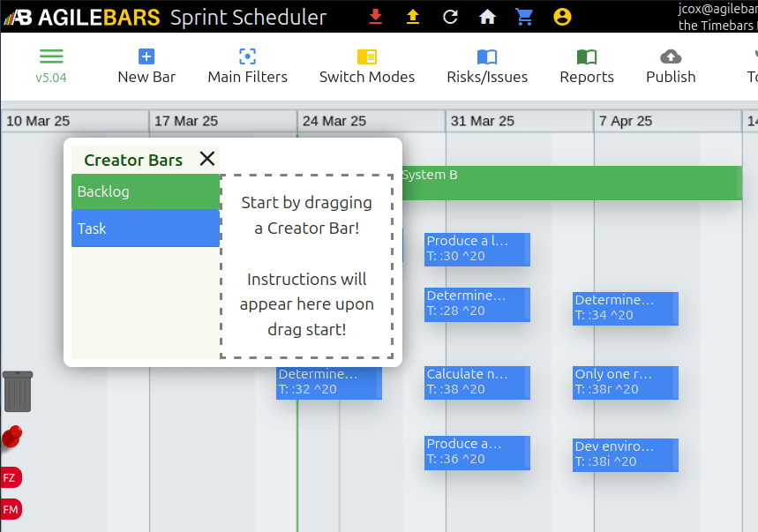Click the 17 Mar 25 date header

(x=186, y=121)
